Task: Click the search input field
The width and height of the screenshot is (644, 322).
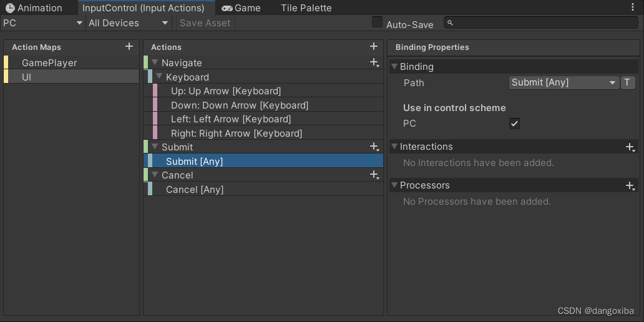Action: coord(543,23)
